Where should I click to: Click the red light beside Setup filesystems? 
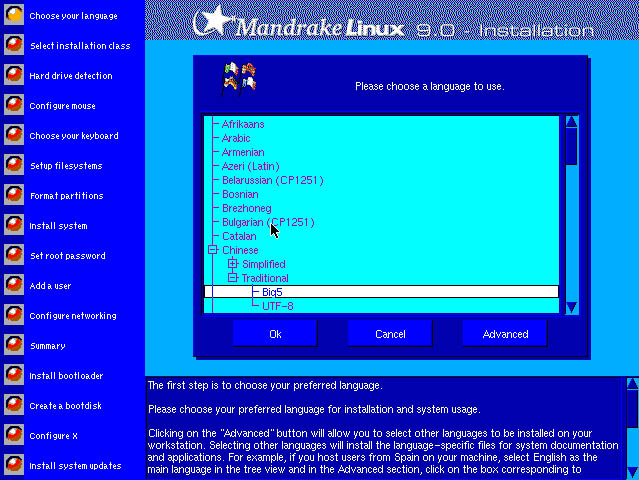click(14, 166)
